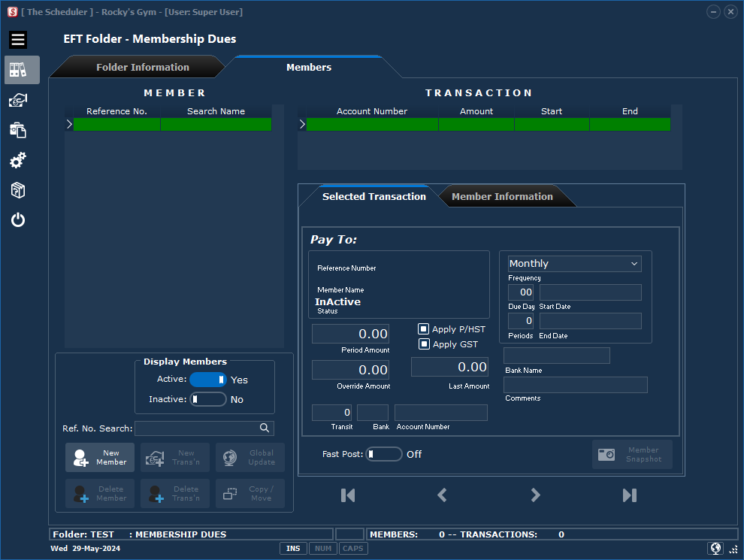This screenshot has width=744, height=560.
Task: Open the Monthly frequency dropdown
Action: (x=575, y=263)
